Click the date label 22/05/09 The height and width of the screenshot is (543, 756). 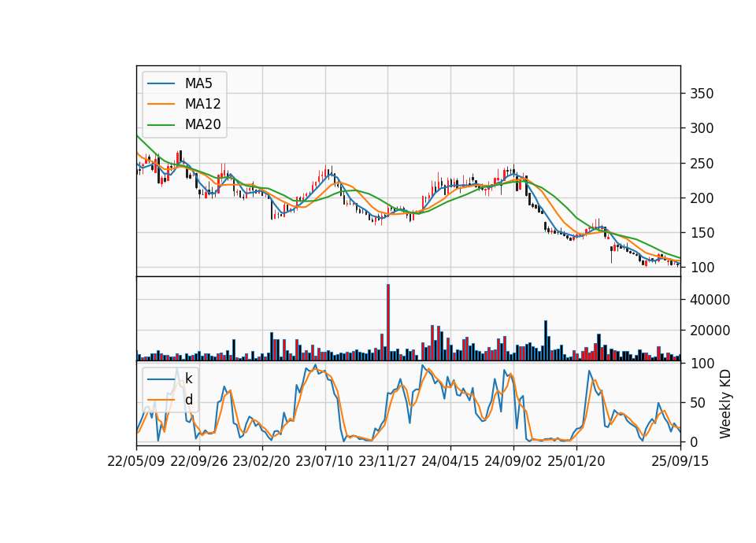pos(136,461)
